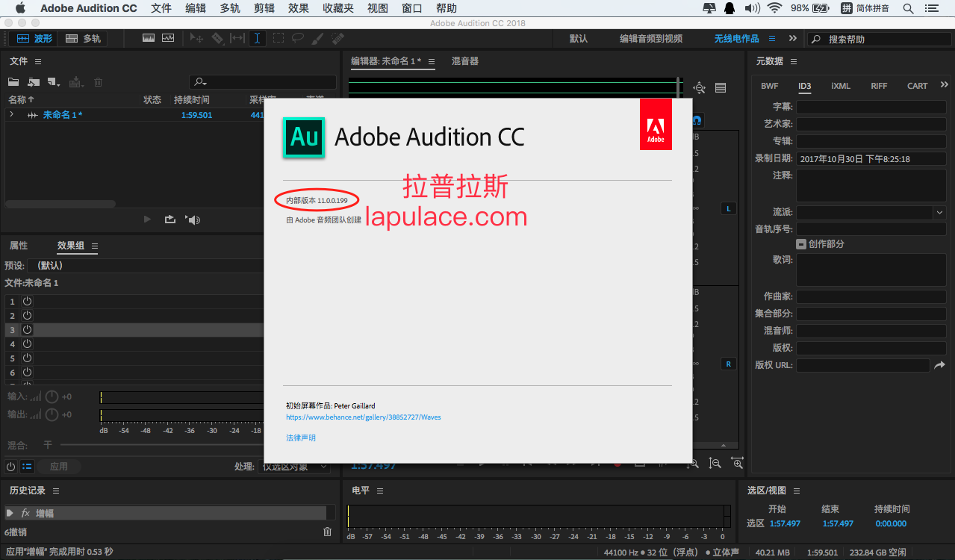Click the loop playback icon in Files panel
The image size is (955, 560).
pos(170,220)
